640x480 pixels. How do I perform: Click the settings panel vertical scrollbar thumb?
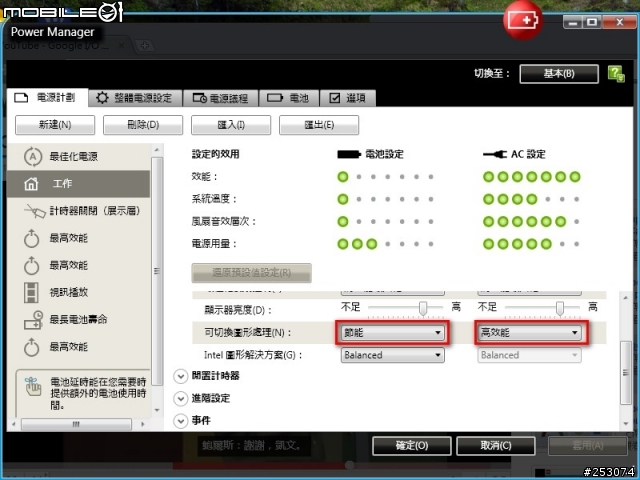click(626, 373)
